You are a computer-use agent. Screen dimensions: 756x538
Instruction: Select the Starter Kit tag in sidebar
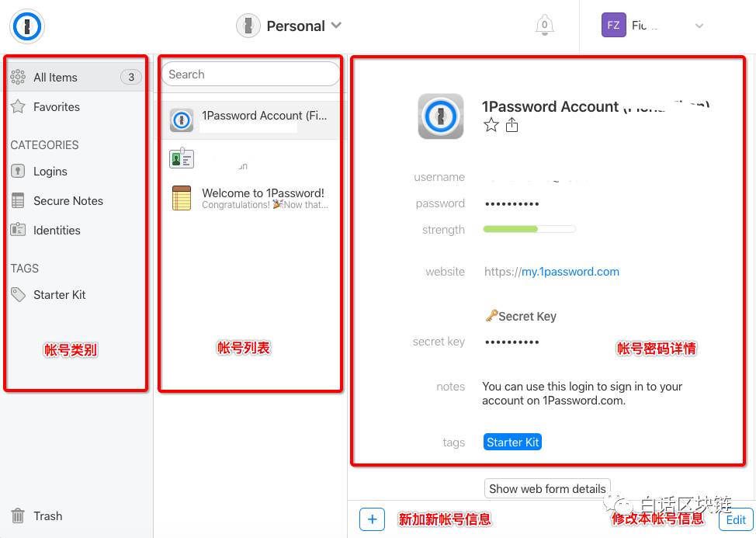[59, 294]
